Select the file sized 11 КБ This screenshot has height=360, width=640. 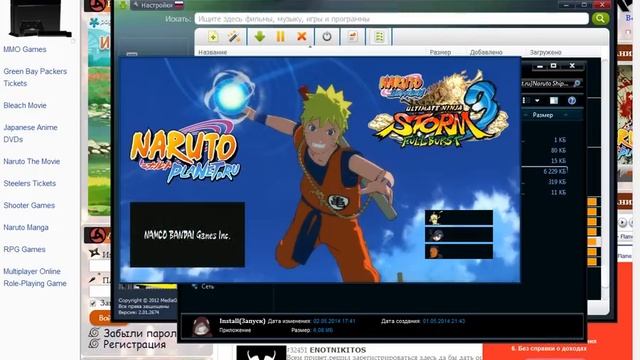point(558,192)
